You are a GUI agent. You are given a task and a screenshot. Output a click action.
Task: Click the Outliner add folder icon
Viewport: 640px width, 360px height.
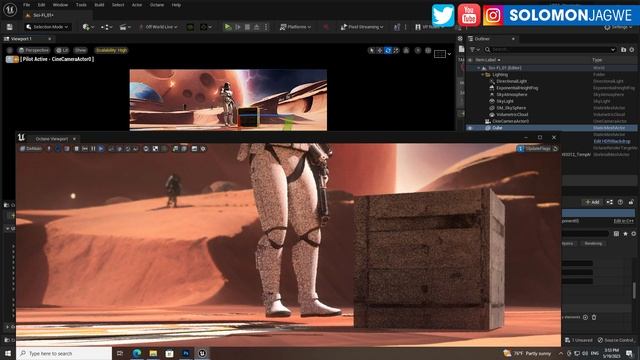[623, 49]
